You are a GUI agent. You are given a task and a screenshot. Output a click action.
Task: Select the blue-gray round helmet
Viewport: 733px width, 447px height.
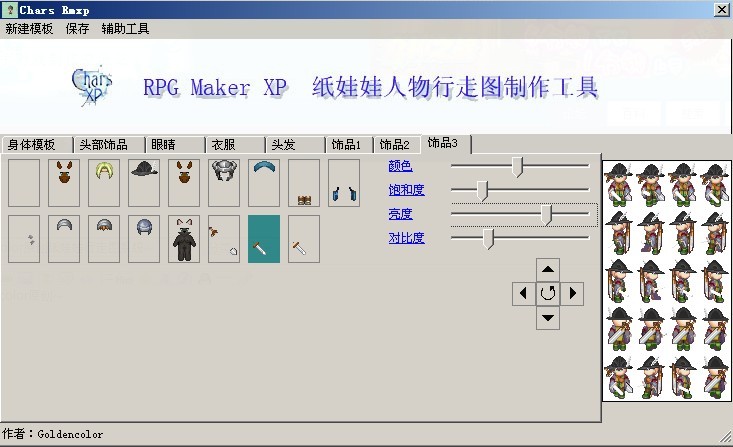[x=144, y=239]
